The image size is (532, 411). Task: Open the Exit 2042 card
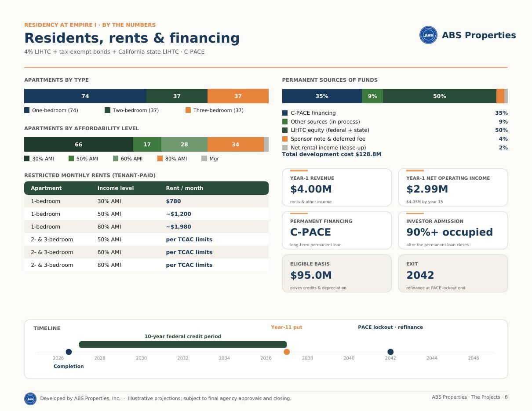[453, 273]
